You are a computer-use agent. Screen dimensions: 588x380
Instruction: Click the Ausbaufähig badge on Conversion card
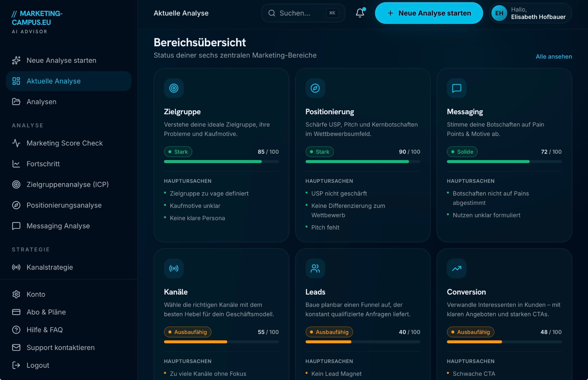pos(470,332)
